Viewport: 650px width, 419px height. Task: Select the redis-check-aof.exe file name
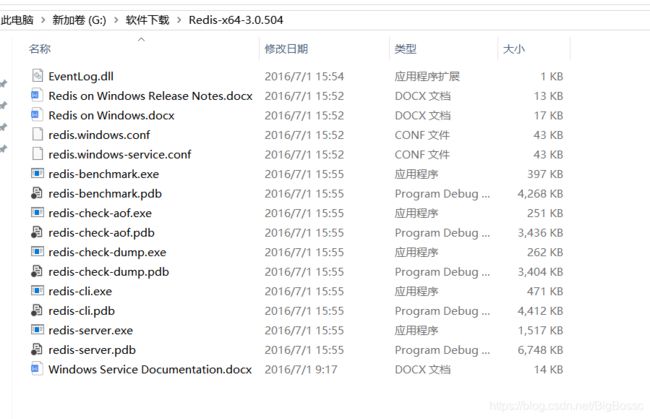pos(100,213)
